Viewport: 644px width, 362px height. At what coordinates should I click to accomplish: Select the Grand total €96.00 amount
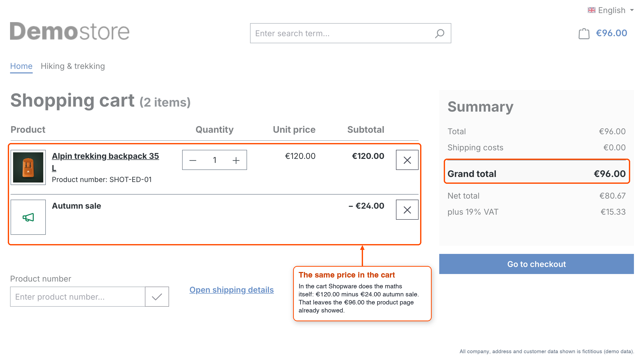coord(610,174)
